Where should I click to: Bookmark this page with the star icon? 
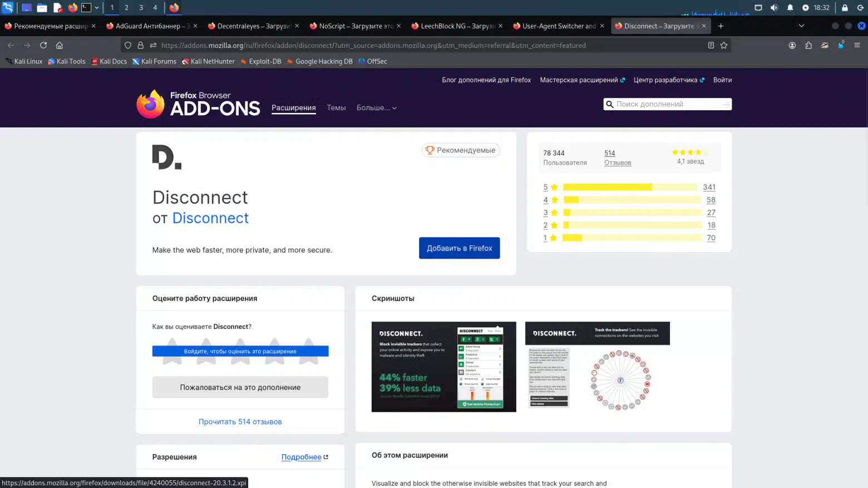[x=724, y=46]
